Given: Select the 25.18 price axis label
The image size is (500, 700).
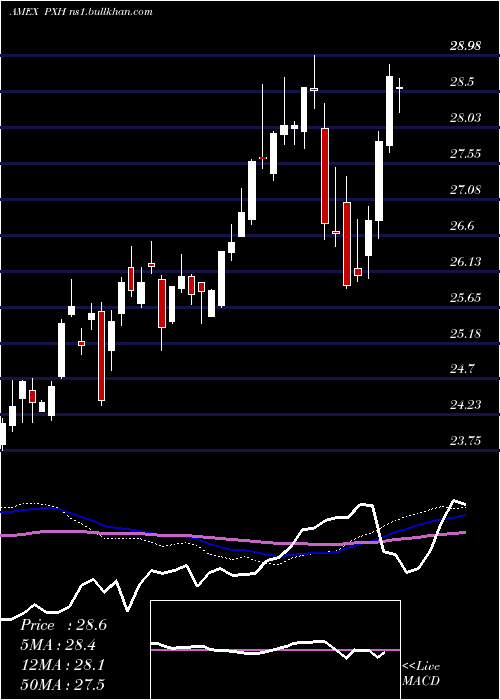Looking at the screenshot, I should 466,333.
